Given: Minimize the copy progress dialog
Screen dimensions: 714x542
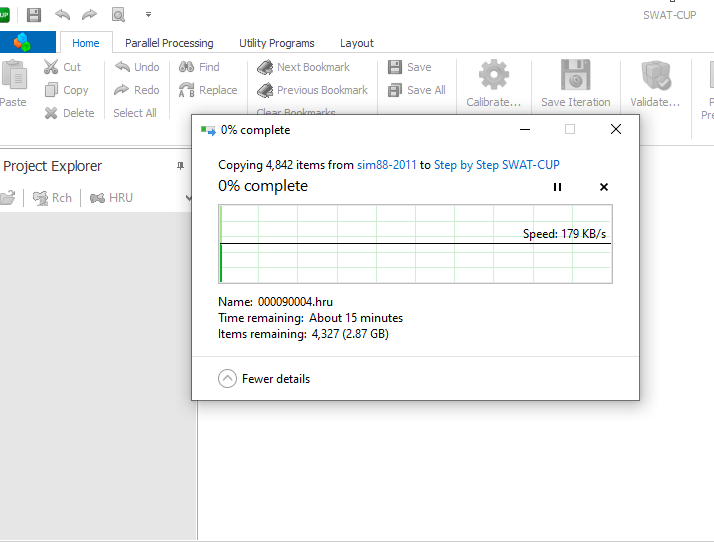Looking at the screenshot, I should [x=525, y=129].
